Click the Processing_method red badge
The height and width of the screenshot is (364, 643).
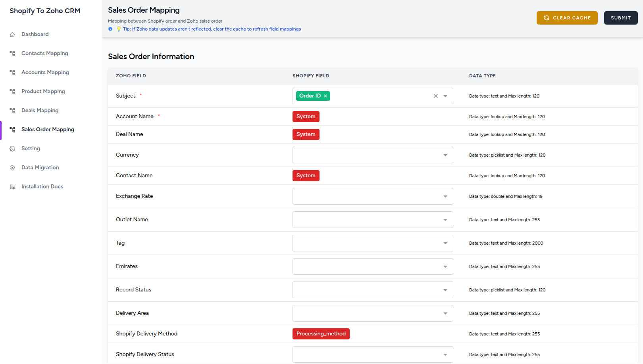click(321, 334)
